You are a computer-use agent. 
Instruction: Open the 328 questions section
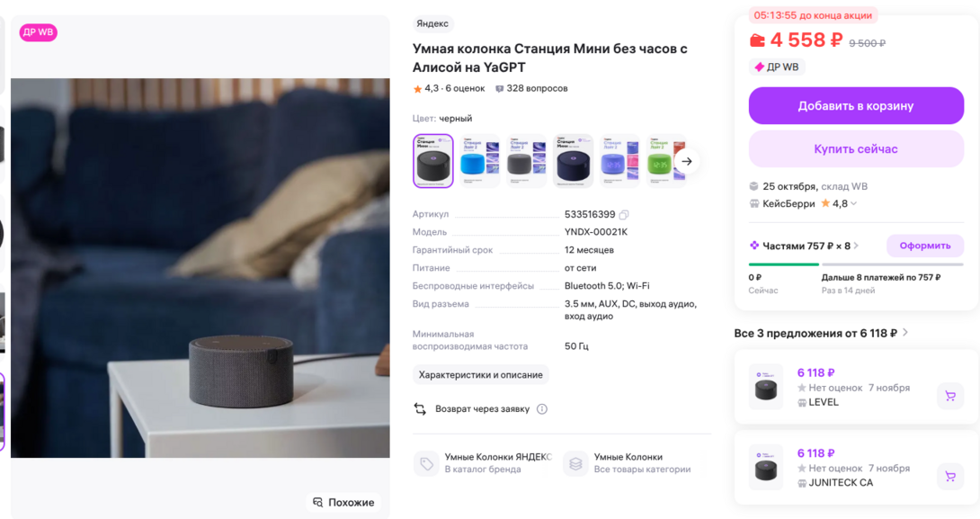[x=531, y=88]
